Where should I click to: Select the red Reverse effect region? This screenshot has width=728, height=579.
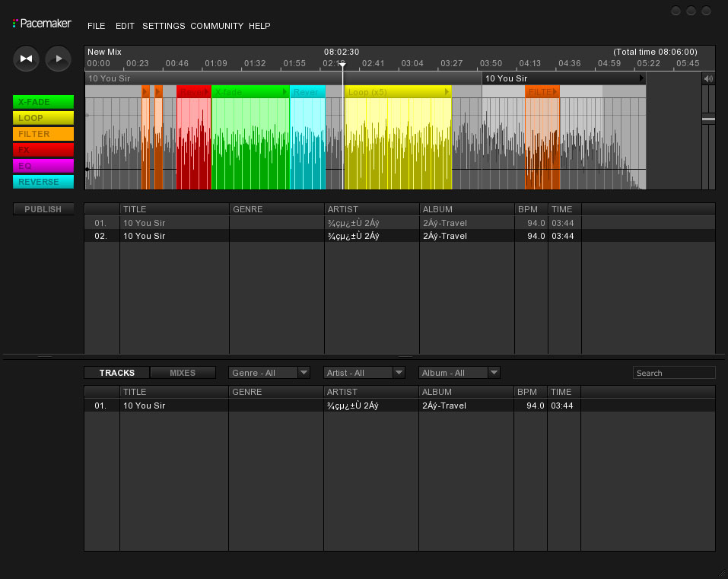coord(194,138)
